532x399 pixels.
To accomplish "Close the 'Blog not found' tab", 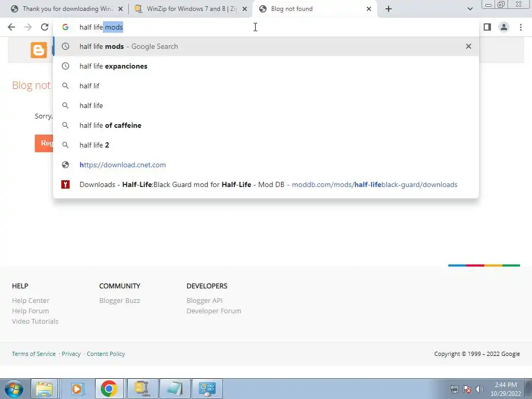I will (x=369, y=9).
